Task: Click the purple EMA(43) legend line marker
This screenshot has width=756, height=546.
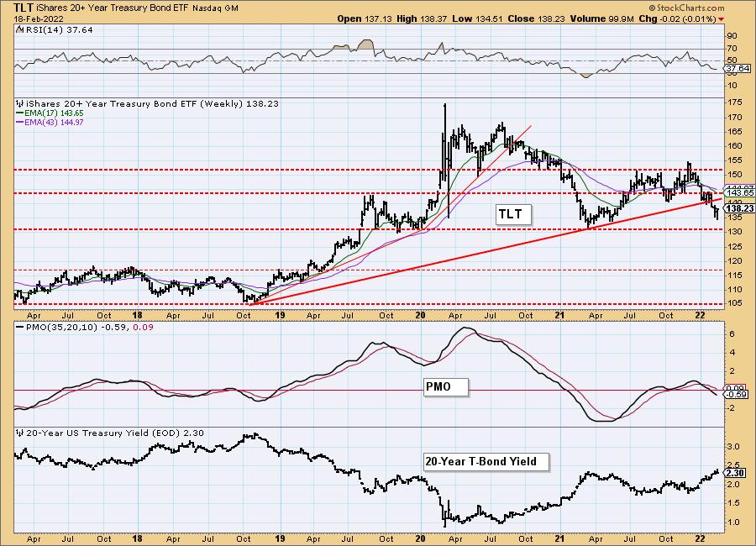Action: coord(20,122)
